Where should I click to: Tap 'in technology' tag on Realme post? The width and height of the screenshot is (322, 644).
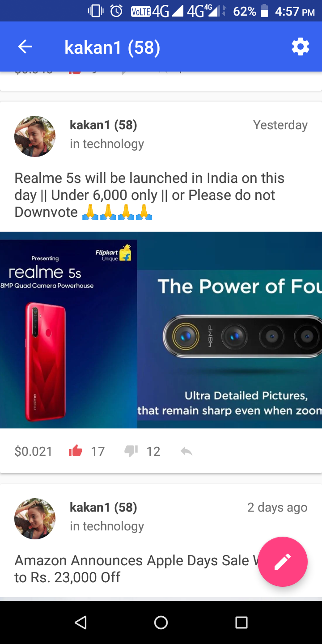pos(107,144)
